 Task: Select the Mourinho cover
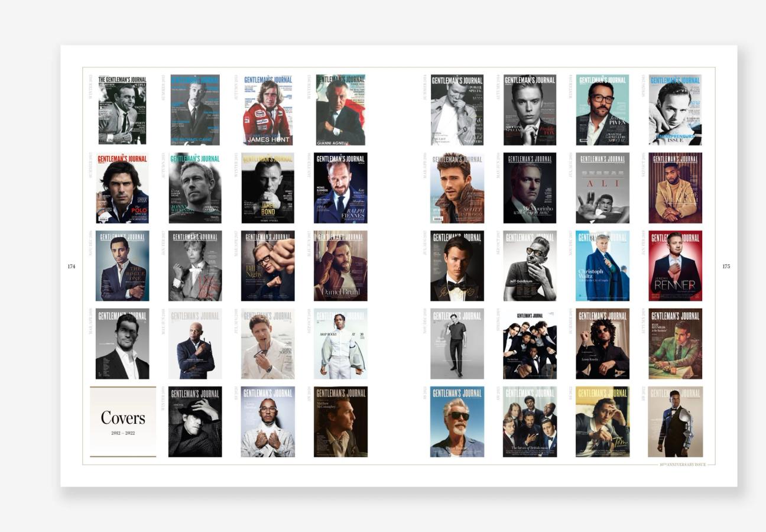[530, 188]
